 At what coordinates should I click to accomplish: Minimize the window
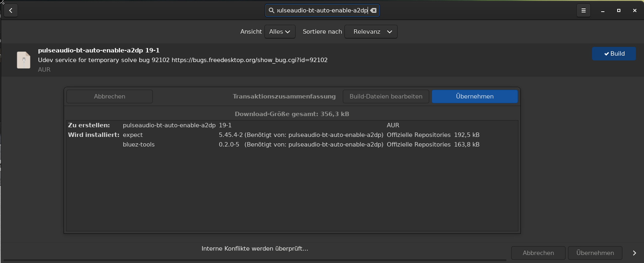(603, 10)
